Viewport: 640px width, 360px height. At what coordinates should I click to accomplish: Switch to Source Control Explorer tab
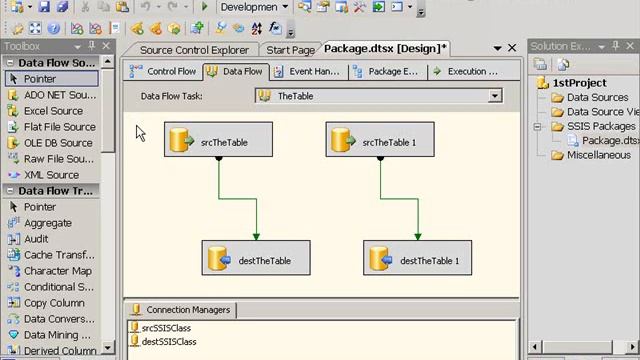click(x=194, y=50)
